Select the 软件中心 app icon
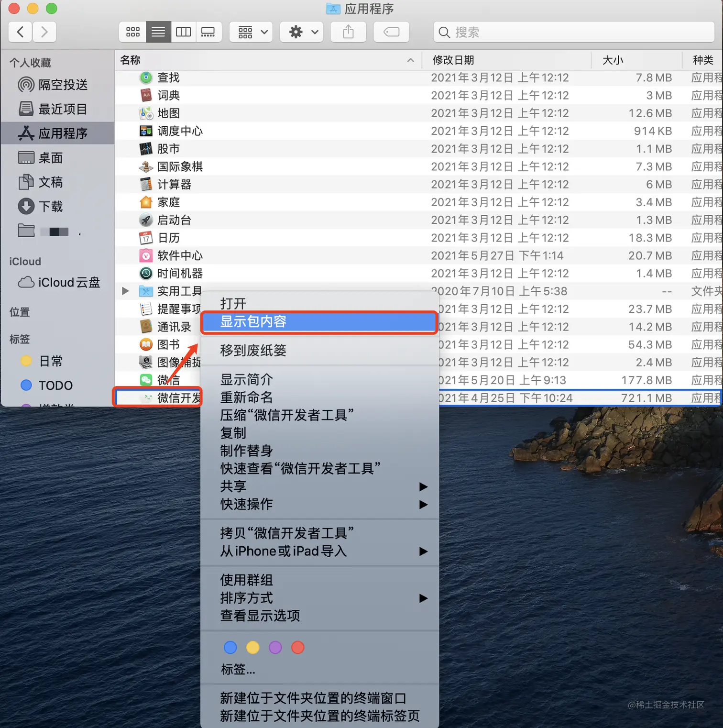723x728 pixels. (x=146, y=255)
